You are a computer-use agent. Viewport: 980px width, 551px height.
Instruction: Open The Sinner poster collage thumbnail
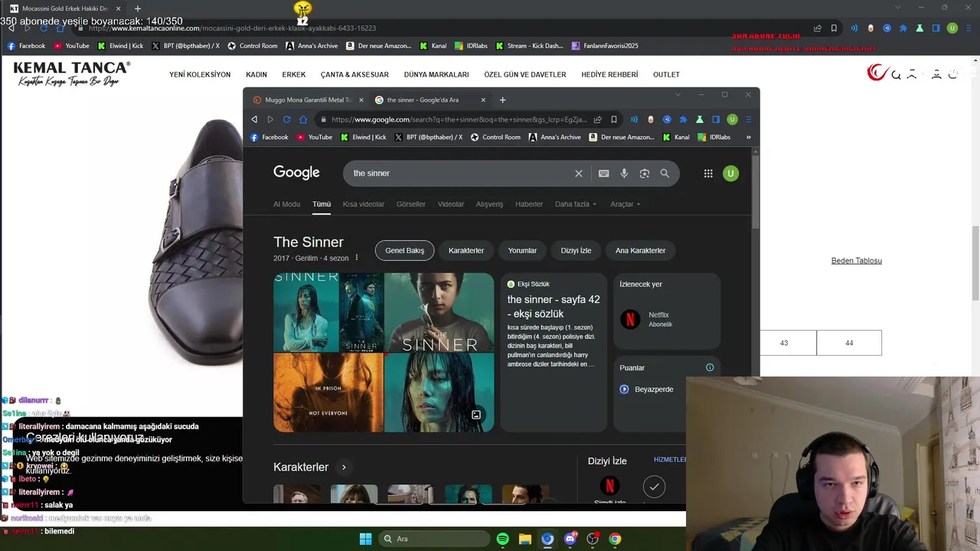tap(384, 353)
